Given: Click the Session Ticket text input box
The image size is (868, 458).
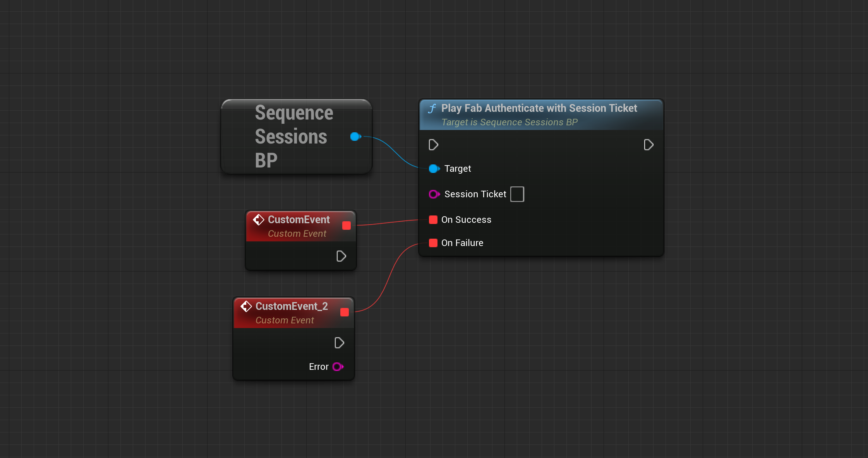Looking at the screenshot, I should (x=517, y=194).
